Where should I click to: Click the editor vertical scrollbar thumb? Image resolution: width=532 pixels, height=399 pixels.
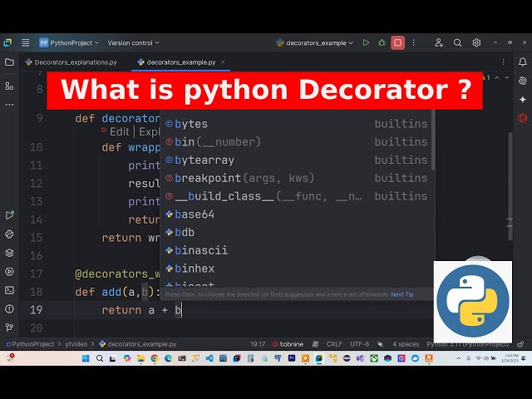pos(510,186)
